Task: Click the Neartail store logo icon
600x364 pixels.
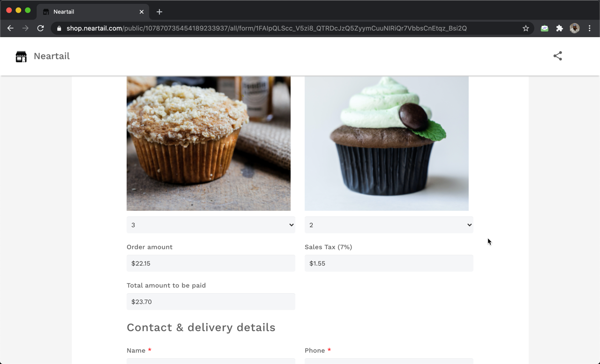Action: click(x=21, y=56)
